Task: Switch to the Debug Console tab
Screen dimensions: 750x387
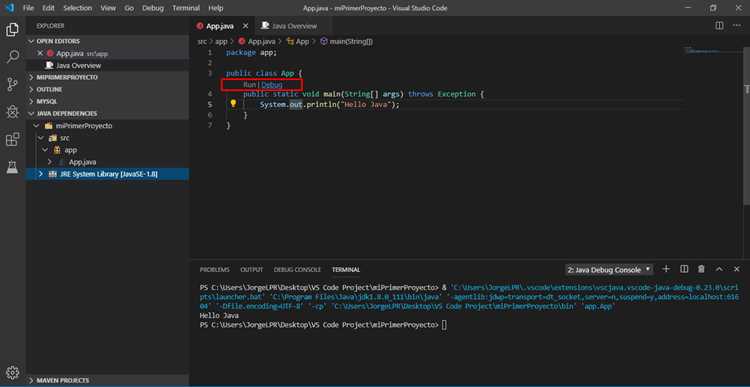Action: click(x=297, y=269)
